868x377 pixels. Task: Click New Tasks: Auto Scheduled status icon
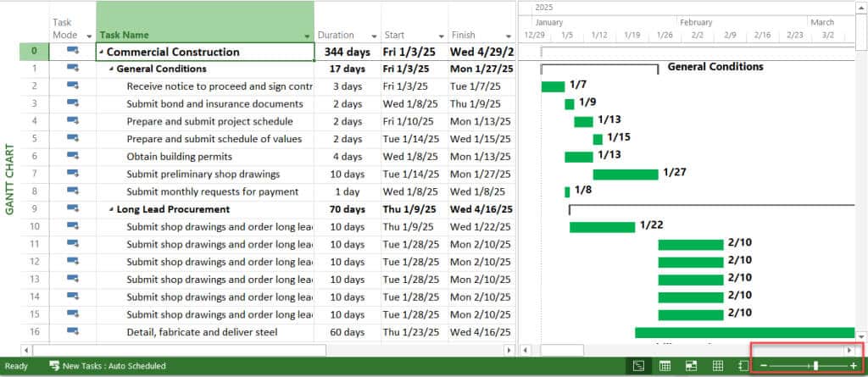(x=55, y=366)
